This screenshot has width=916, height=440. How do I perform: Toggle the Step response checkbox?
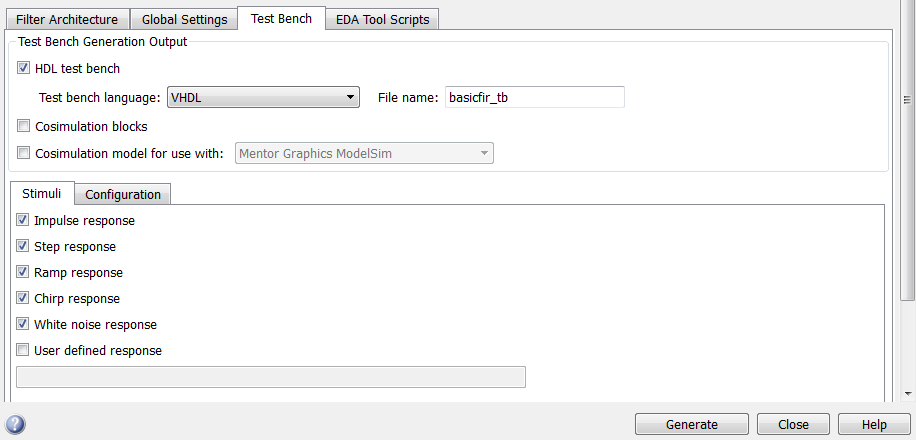click(23, 246)
